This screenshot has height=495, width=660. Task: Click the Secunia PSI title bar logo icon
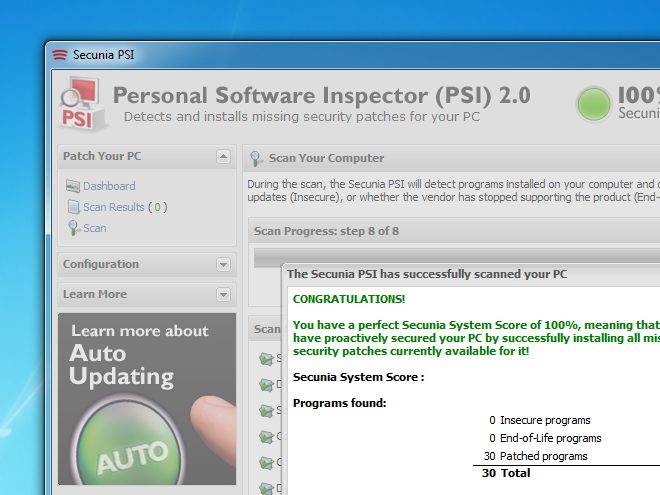point(60,55)
